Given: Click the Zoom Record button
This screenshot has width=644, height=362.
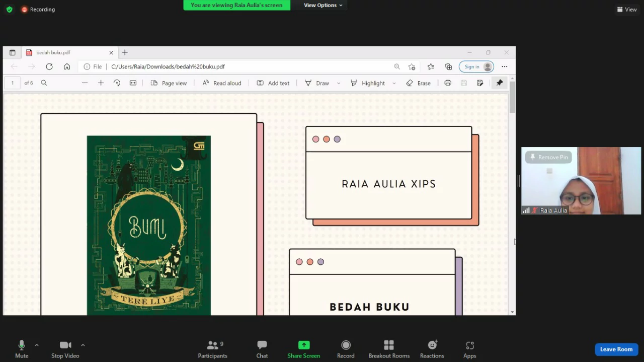Looking at the screenshot, I should 346,349.
